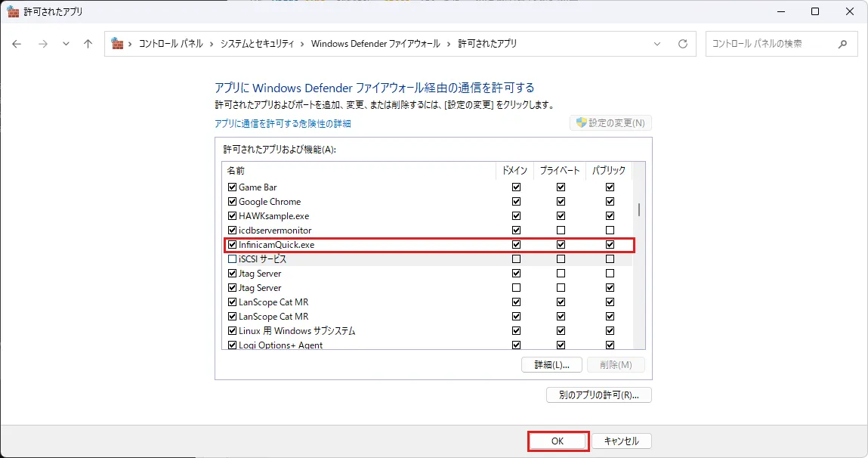Expand chevron after システムとセキュリティ breadcrumb

click(302, 44)
